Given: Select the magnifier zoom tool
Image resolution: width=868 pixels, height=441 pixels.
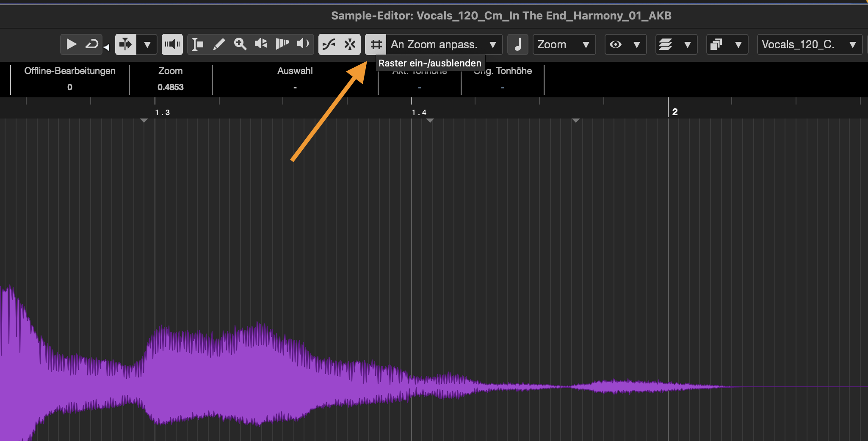Looking at the screenshot, I should tap(240, 44).
